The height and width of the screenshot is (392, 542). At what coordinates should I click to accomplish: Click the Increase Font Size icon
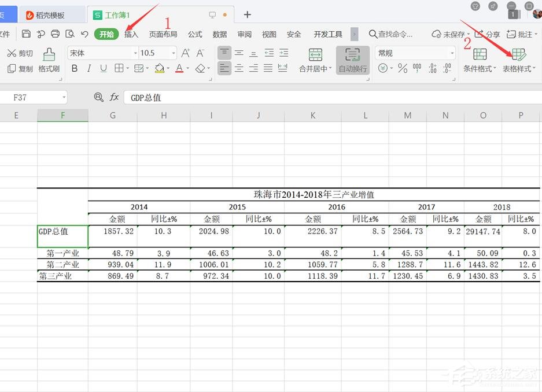(x=185, y=52)
